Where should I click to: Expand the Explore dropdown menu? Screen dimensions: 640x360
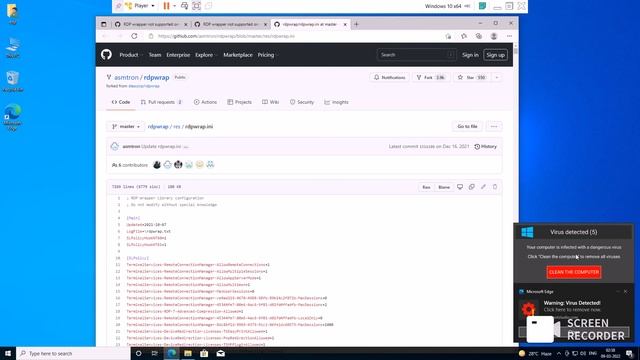[206, 55]
